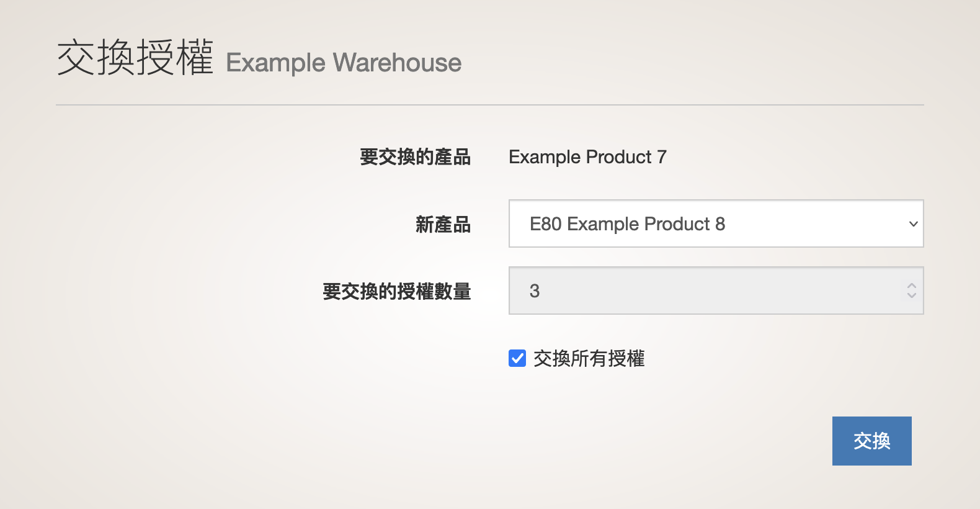Click the value 3 in the quantity field
Screen dimensions: 980x509
pyautogui.click(x=535, y=291)
